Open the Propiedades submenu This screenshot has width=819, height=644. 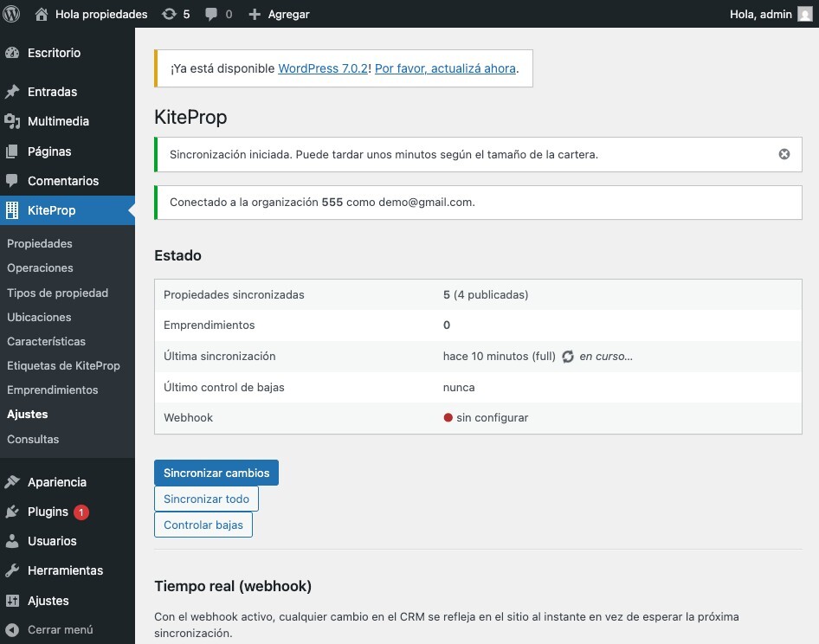pos(40,243)
